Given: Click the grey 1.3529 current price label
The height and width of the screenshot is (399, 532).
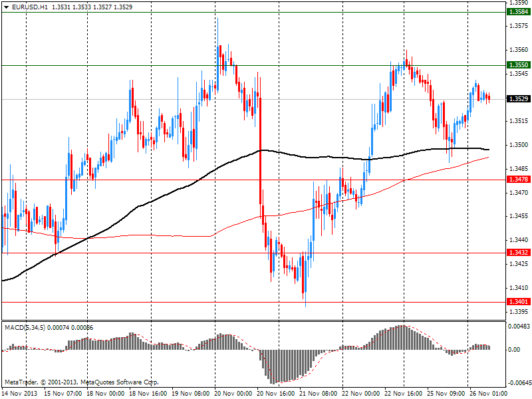Looking at the screenshot, I should click(517, 99).
